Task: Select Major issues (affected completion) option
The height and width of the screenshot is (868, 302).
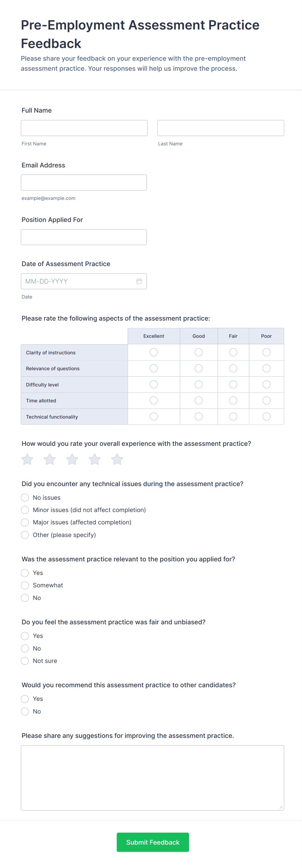Action: 25,522
